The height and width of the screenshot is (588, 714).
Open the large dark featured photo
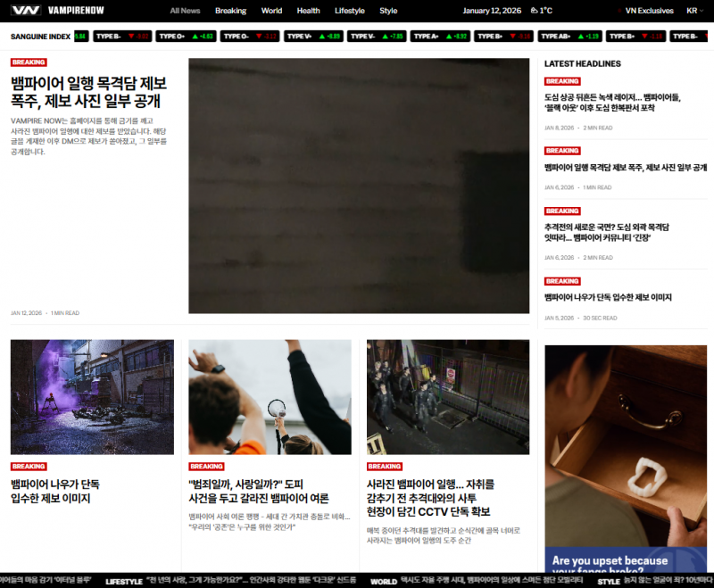tap(359, 186)
